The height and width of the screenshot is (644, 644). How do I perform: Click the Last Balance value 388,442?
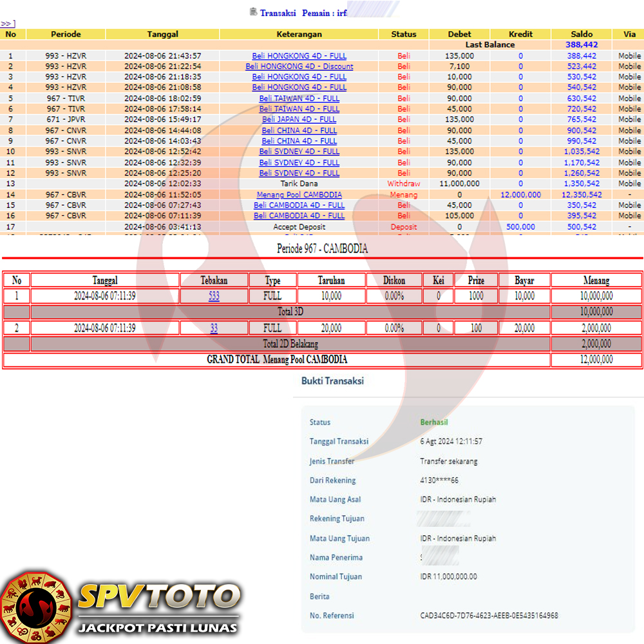(582, 45)
